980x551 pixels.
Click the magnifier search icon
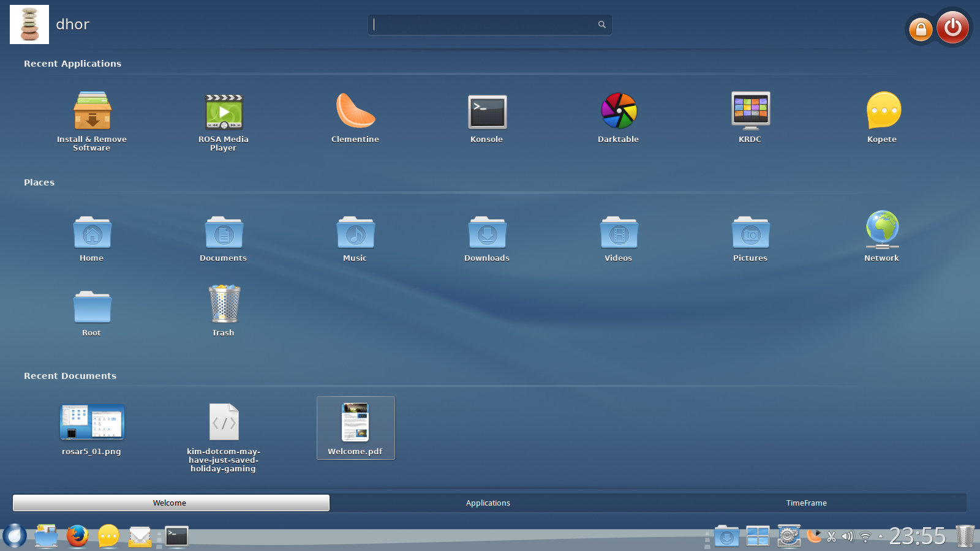(602, 24)
